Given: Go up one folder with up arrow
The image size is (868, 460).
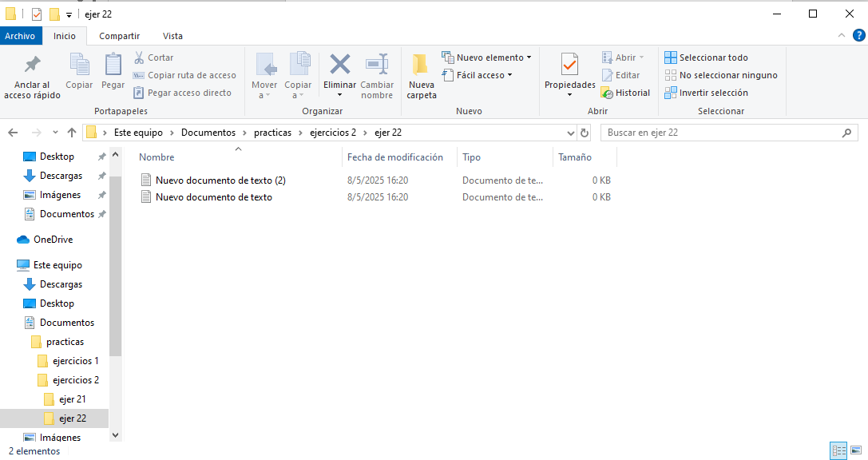Looking at the screenshot, I should coord(72,133).
